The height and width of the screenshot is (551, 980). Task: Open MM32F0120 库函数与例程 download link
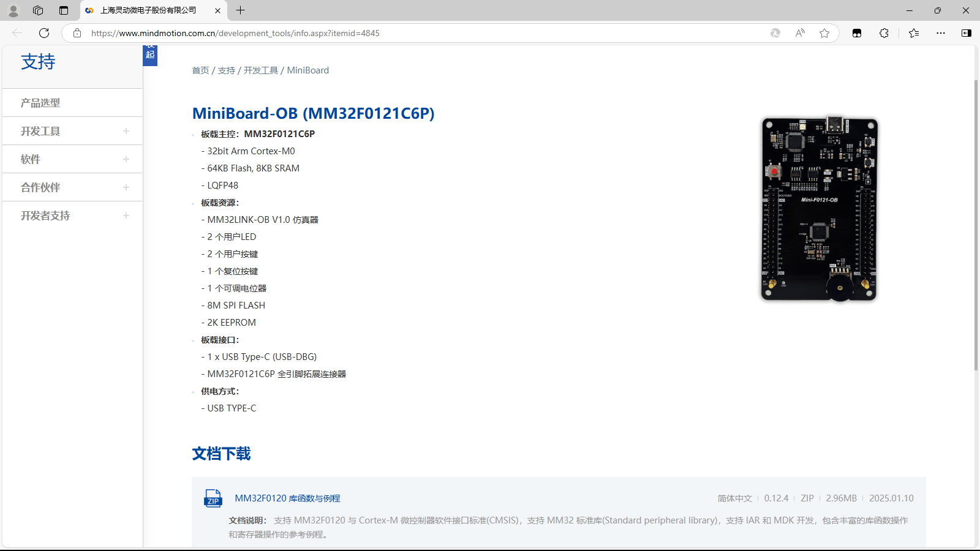point(287,498)
